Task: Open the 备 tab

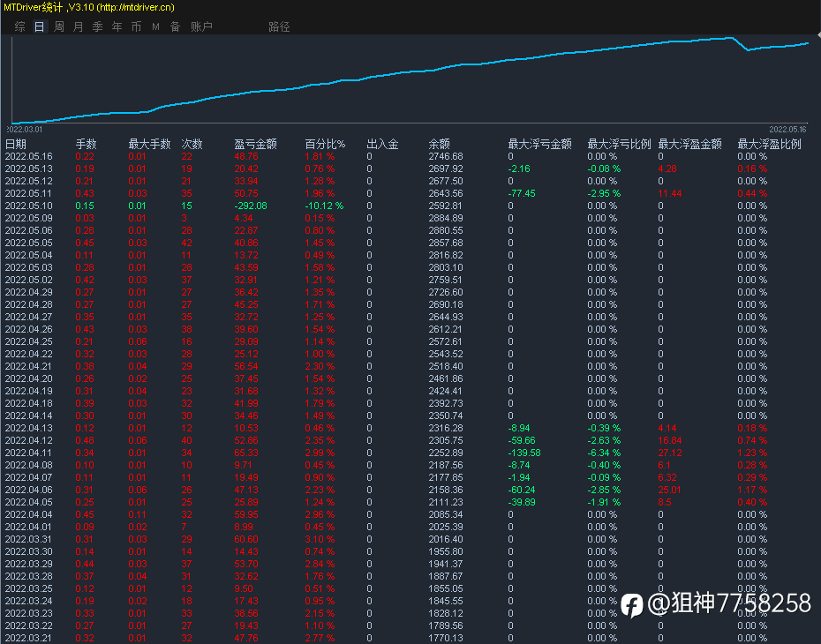Action: coord(175,26)
